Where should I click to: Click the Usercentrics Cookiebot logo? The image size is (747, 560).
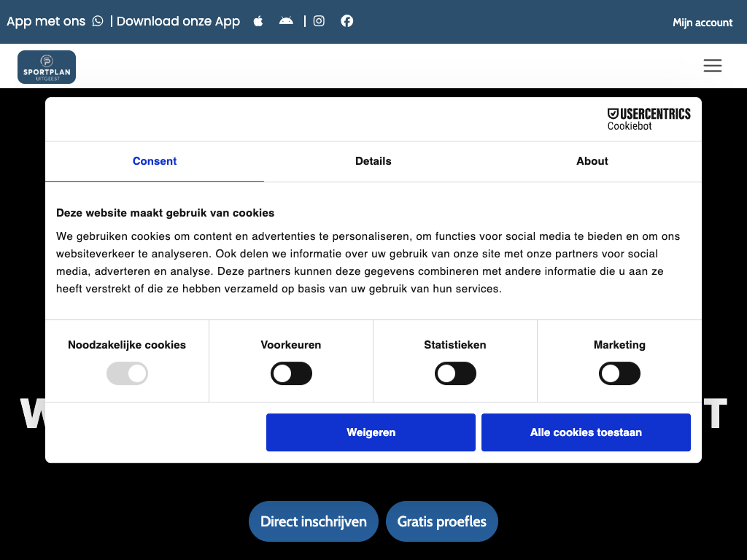point(649,119)
